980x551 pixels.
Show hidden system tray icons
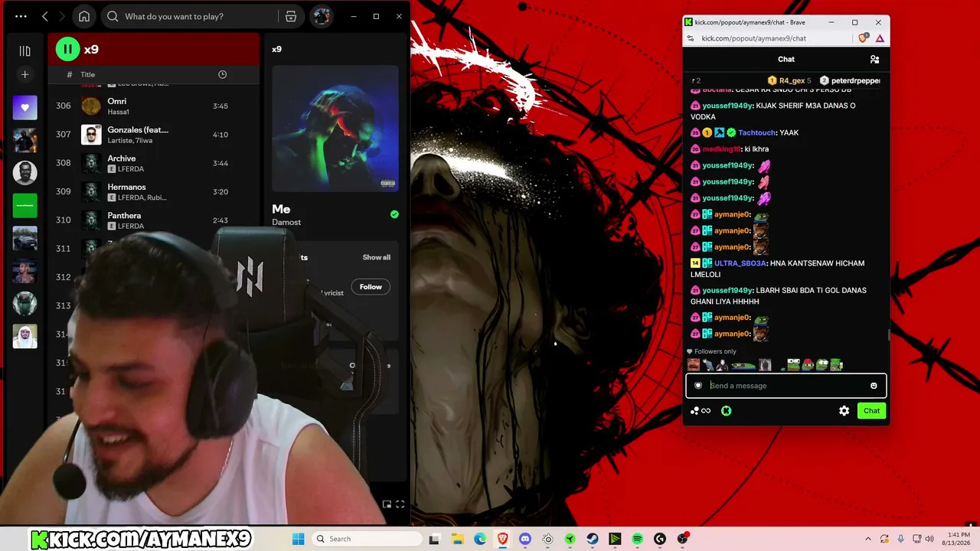coord(868,539)
